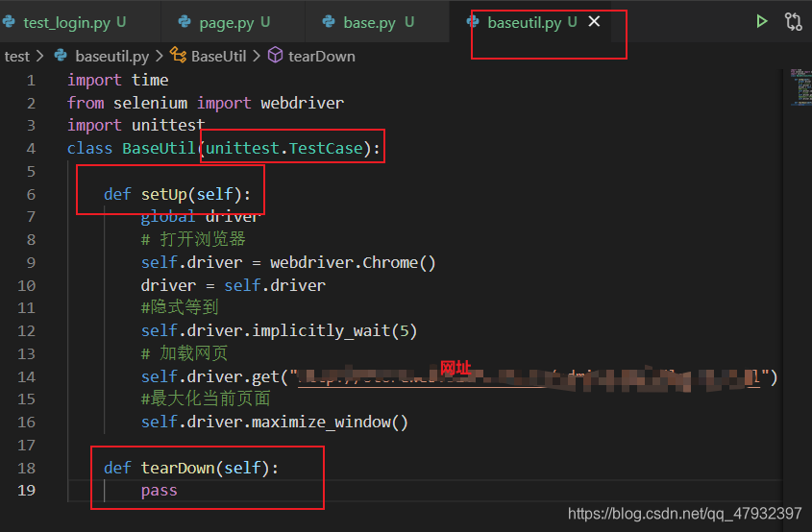Open the baseutil.py breadcrumb
The height and width of the screenshot is (532, 812).
pyautogui.click(x=111, y=57)
